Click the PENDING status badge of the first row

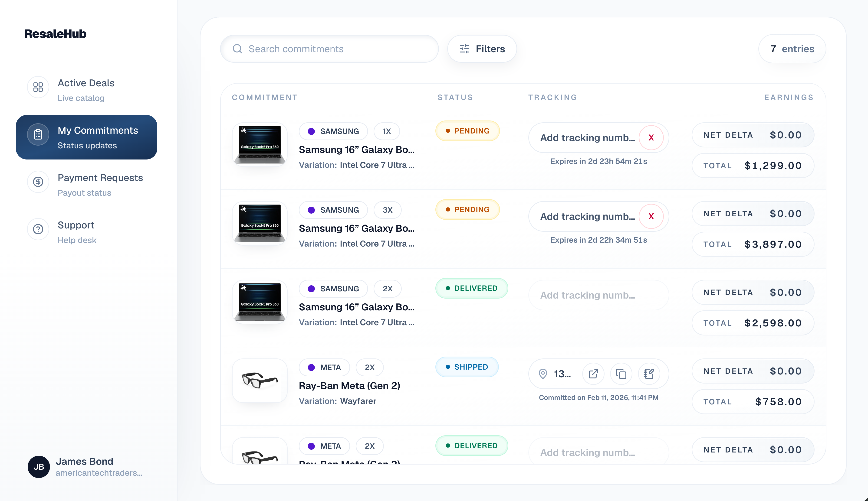[x=467, y=131]
